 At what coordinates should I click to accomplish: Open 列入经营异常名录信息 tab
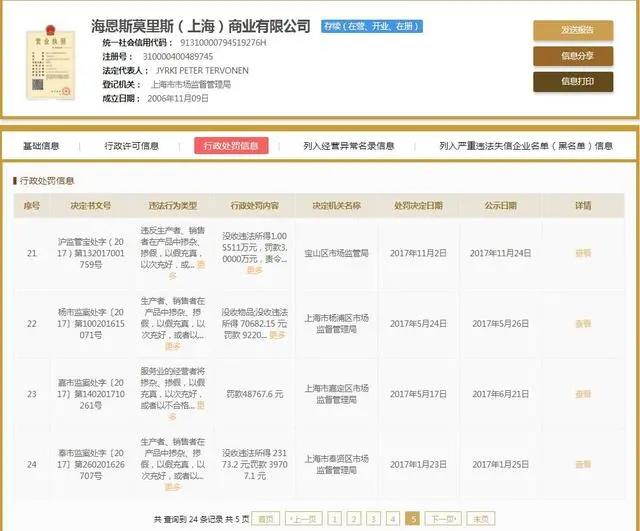(x=349, y=146)
